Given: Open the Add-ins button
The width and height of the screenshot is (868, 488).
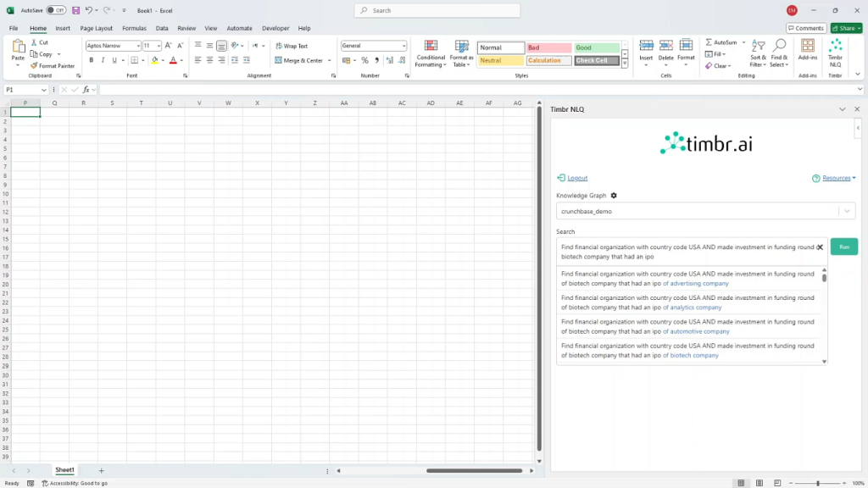Looking at the screenshot, I should tap(808, 50).
